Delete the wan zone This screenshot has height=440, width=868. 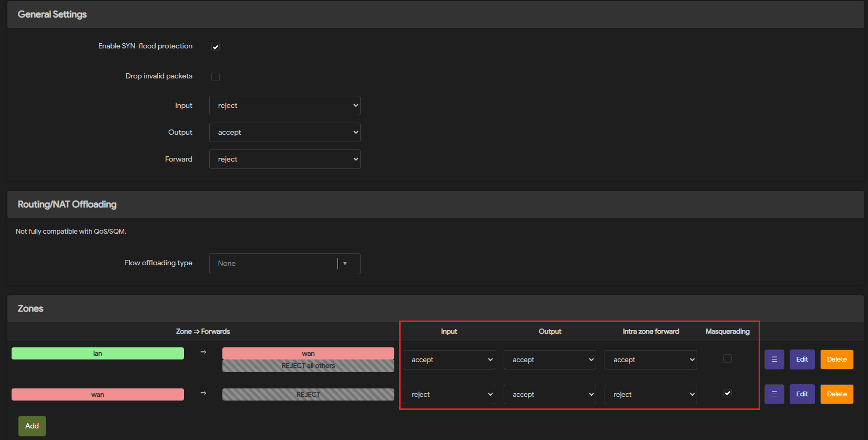pyautogui.click(x=836, y=394)
